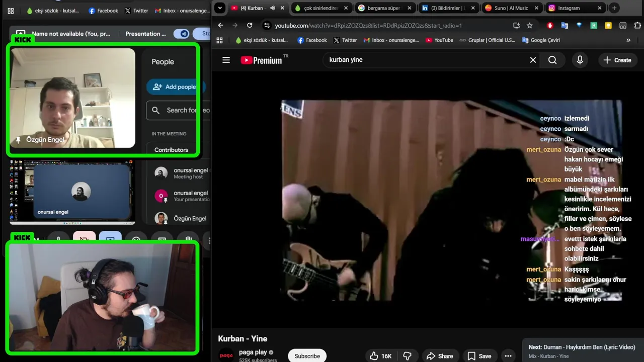
Task: Select Özgün Engel in the people list
Action: (x=181, y=218)
